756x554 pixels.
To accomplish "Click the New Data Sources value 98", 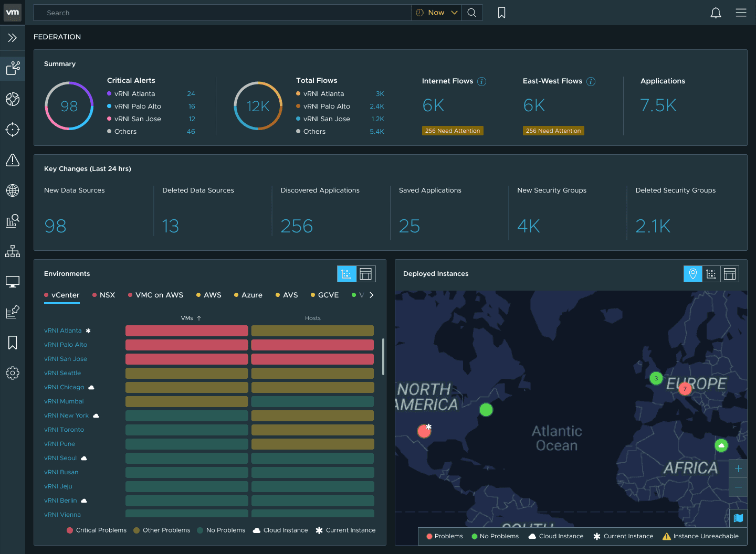I will [56, 226].
